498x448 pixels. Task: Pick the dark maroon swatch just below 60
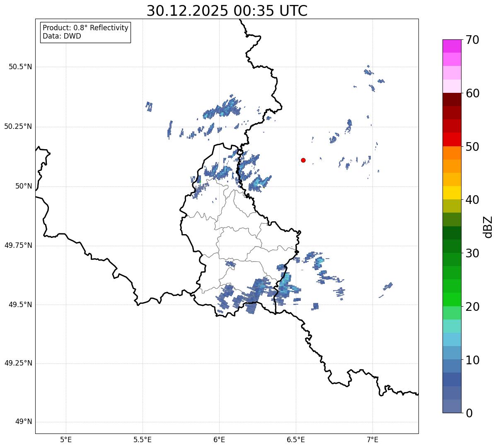452,99
